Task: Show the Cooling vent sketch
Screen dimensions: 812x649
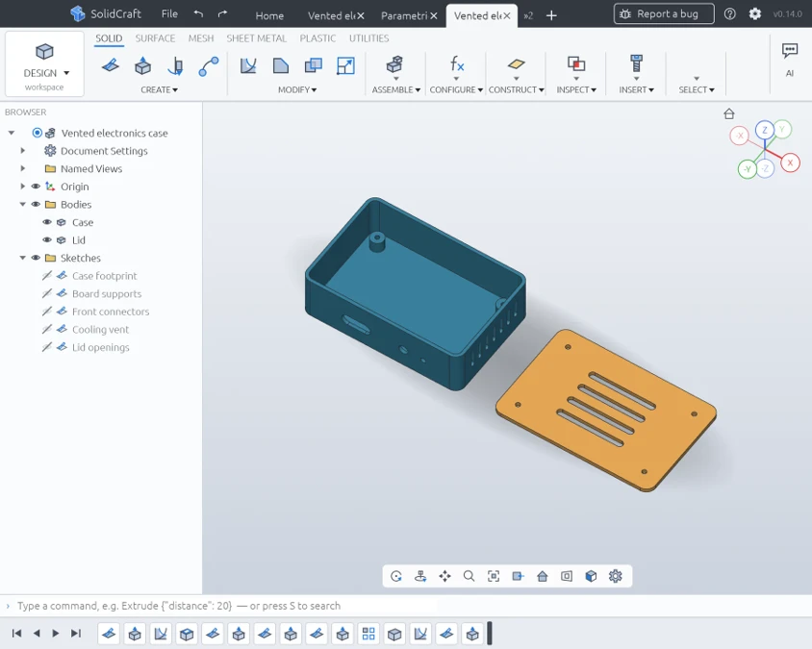Action: pos(47,329)
